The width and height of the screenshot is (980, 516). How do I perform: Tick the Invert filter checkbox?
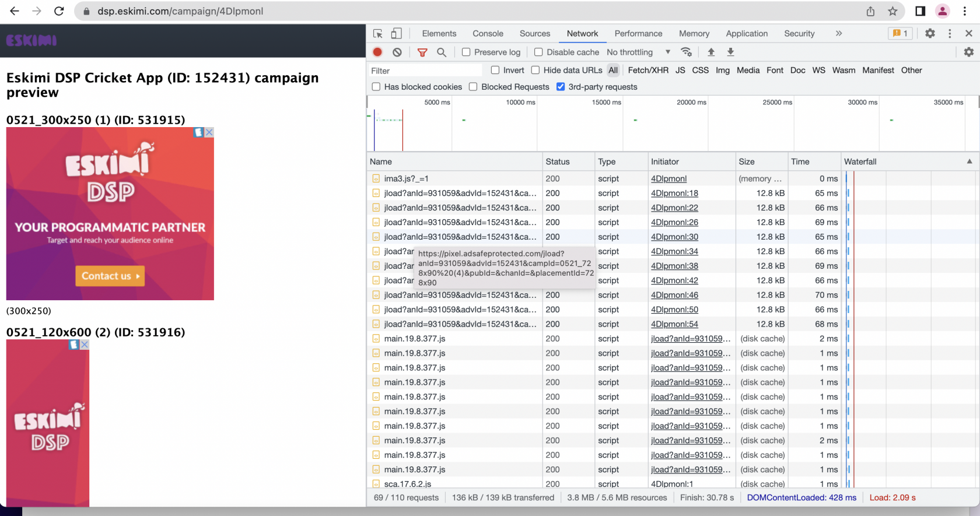pos(495,70)
